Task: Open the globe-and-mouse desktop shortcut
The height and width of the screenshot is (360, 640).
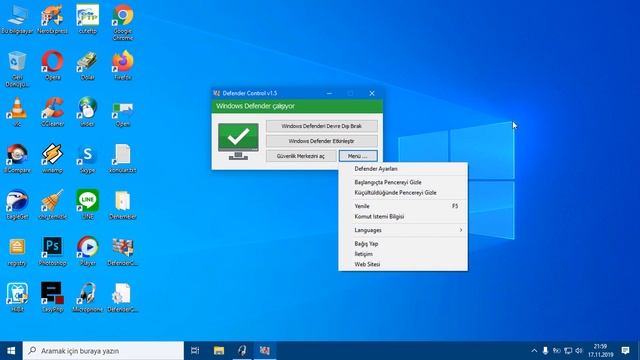Action: 87,111
